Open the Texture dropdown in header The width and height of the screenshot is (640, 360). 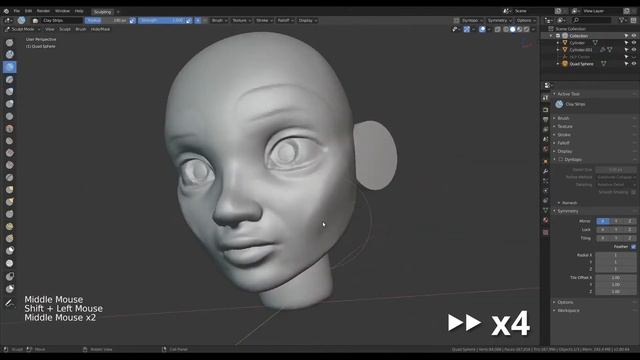click(241, 20)
